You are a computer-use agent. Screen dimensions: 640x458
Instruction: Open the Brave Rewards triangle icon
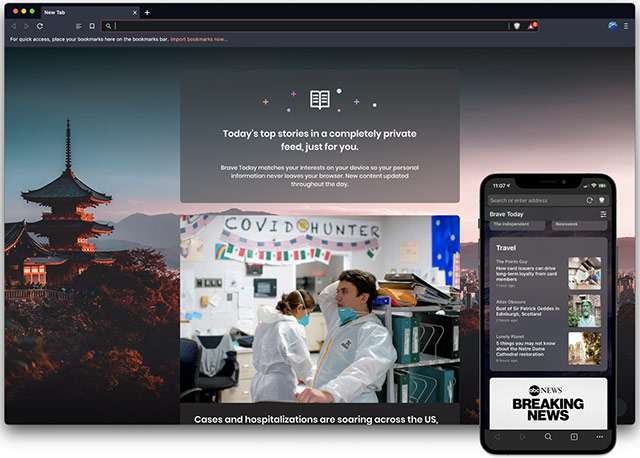[x=532, y=25]
